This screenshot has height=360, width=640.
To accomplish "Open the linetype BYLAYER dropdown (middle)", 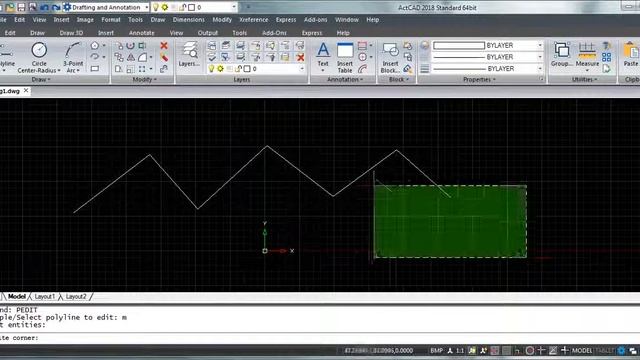I will pyautogui.click(x=540, y=57).
